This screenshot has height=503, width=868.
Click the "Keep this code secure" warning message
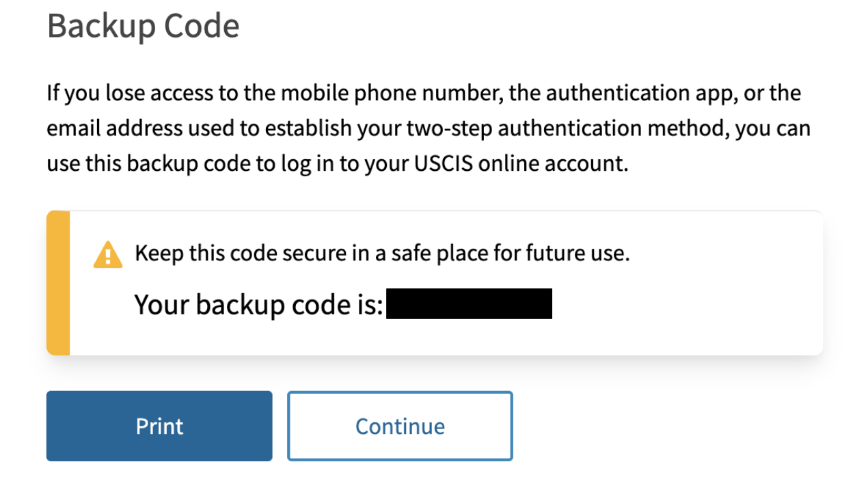click(x=381, y=254)
